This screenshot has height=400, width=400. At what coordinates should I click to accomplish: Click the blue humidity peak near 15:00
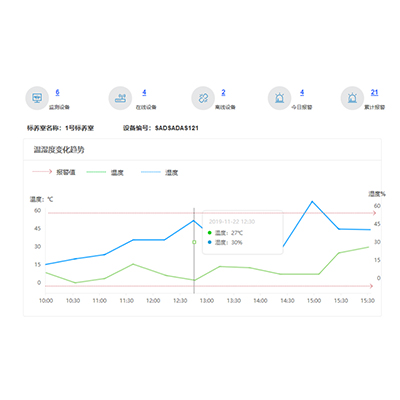[x=312, y=201]
